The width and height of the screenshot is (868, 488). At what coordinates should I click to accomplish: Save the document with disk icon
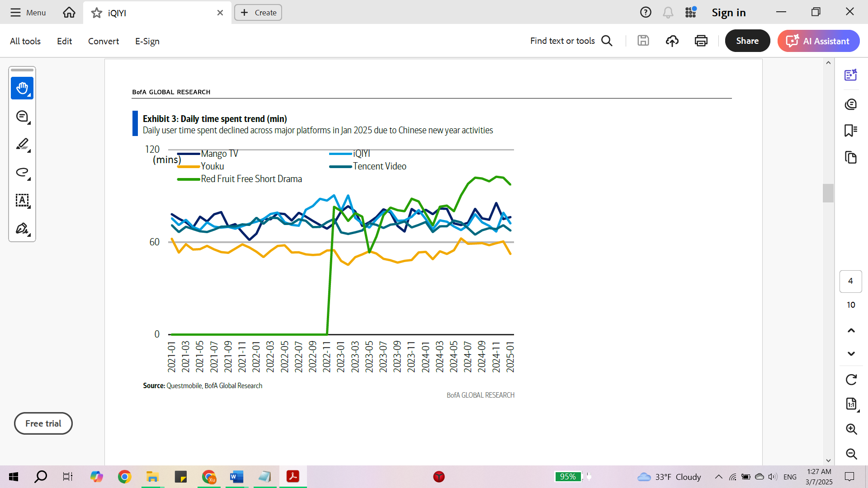pyautogui.click(x=643, y=41)
